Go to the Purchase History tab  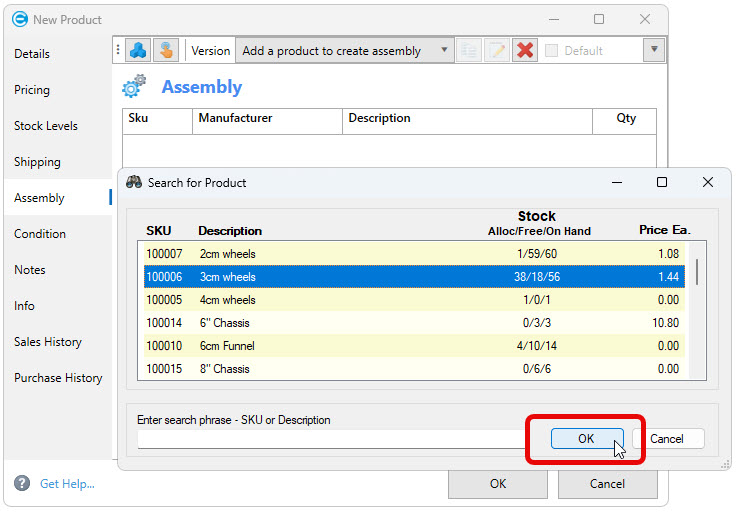click(58, 378)
